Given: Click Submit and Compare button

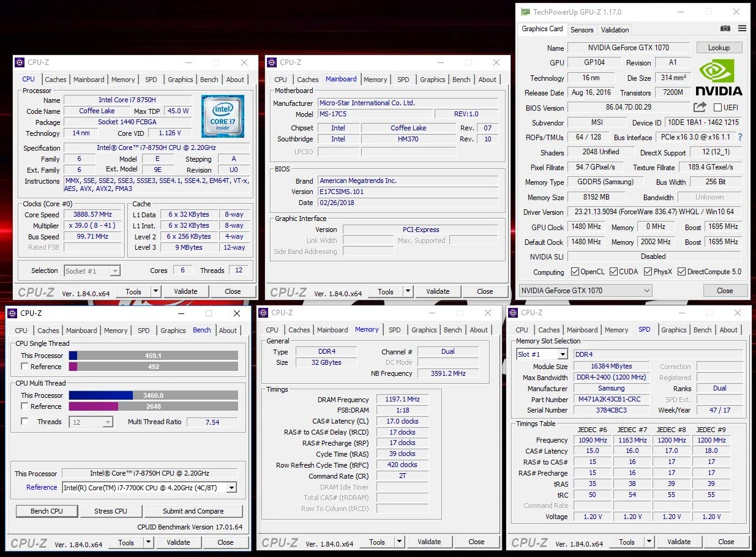Looking at the screenshot, I should 193,511.
